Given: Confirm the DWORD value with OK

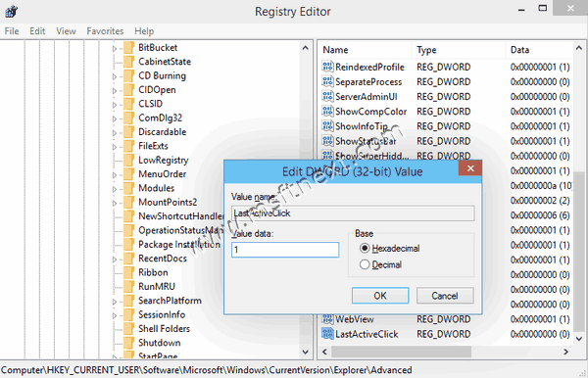Looking at the screenshot, I should point(380,296).
